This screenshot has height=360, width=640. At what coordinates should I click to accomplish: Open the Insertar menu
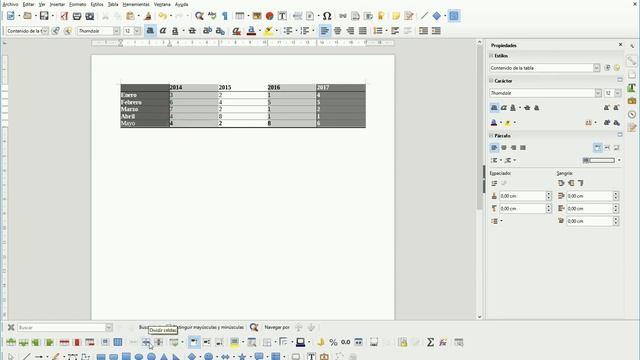[x=57, y=4]
